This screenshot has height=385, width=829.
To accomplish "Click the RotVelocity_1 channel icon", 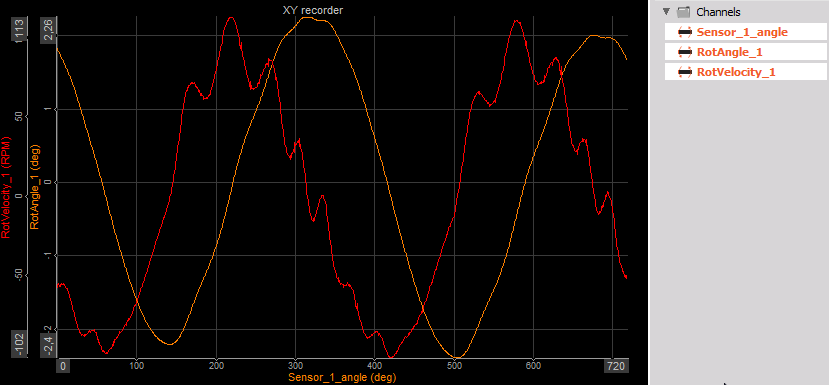I will (685, 72).
